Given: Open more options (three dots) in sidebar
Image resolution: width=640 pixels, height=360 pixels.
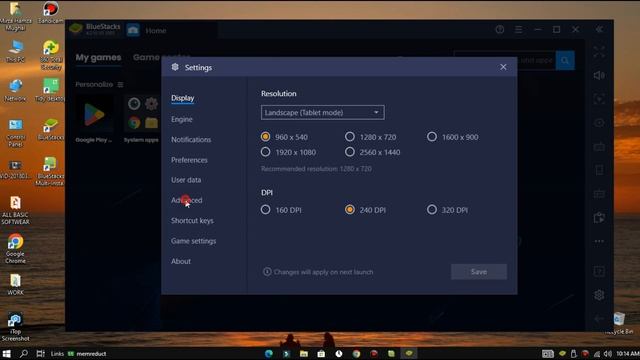Looking at the screenshot, I should click(599, 241).
